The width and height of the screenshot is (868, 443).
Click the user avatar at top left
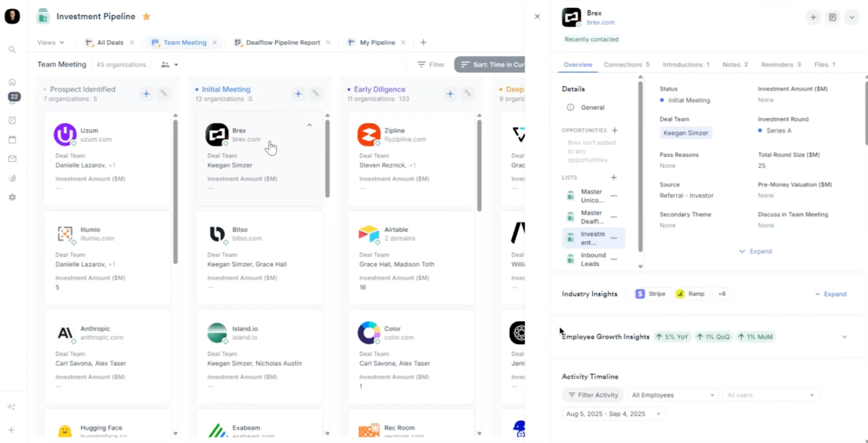coord(12,16)
